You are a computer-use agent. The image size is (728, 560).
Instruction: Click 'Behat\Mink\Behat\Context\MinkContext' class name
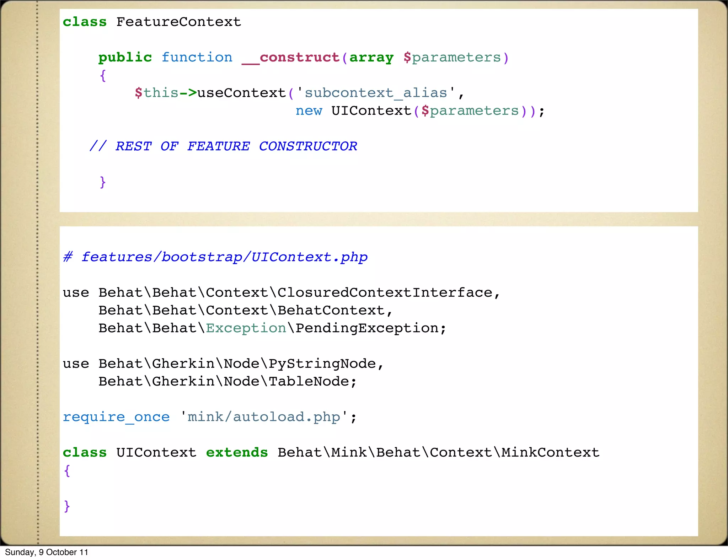click(439, 453)
